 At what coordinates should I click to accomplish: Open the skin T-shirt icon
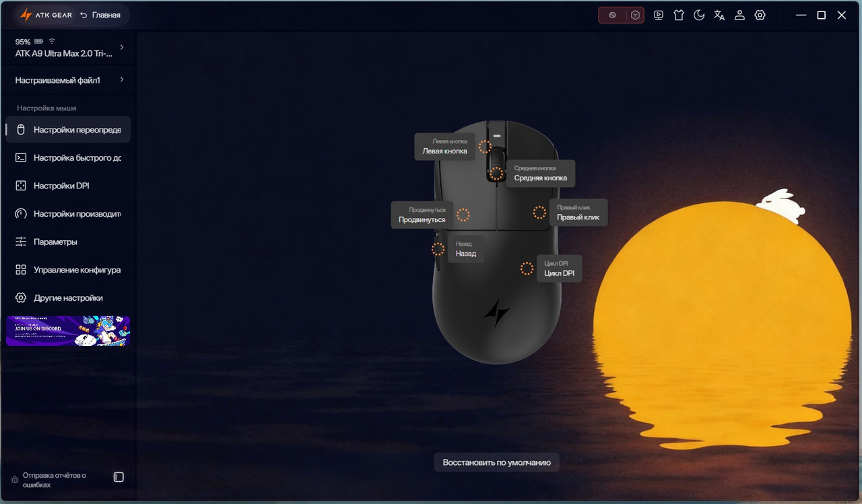click(x=678, y=15)
